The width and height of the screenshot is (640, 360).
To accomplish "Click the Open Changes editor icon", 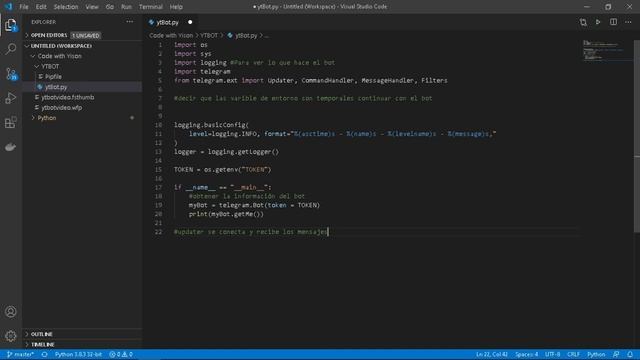I will pyautogui.click(x=583, y=22).
